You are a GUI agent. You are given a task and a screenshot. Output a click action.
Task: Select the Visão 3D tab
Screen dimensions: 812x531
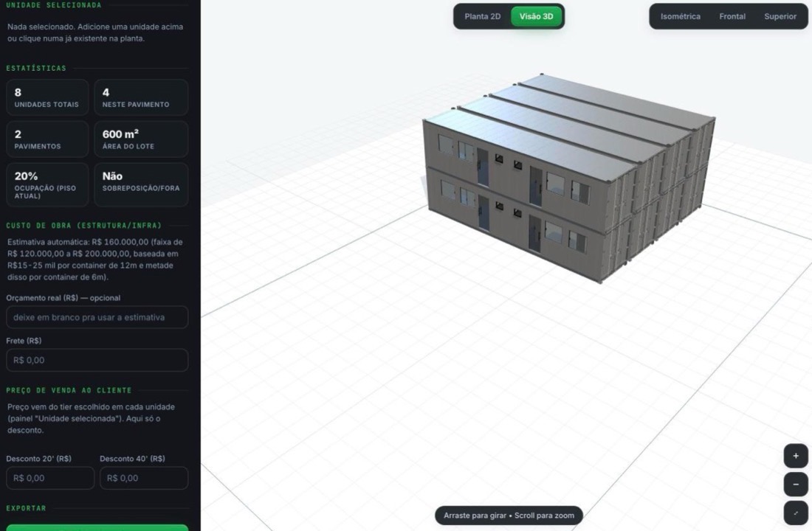tap(536, 16)
